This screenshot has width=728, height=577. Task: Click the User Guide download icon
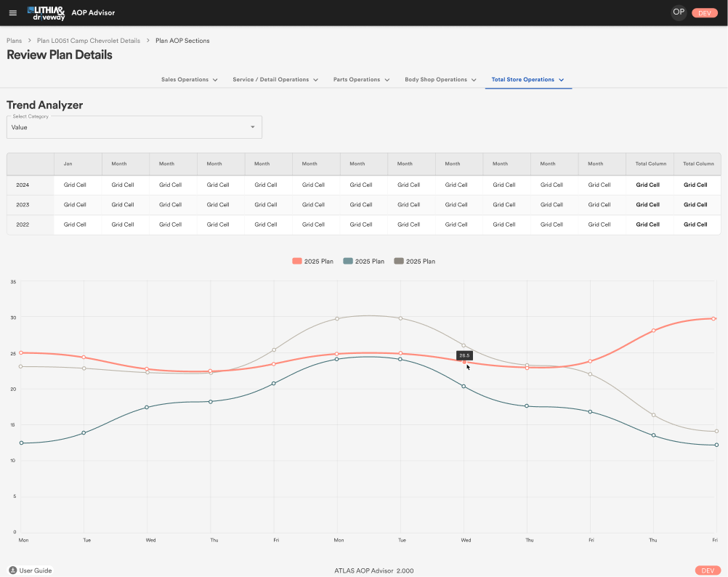click(x=13, y=570)
